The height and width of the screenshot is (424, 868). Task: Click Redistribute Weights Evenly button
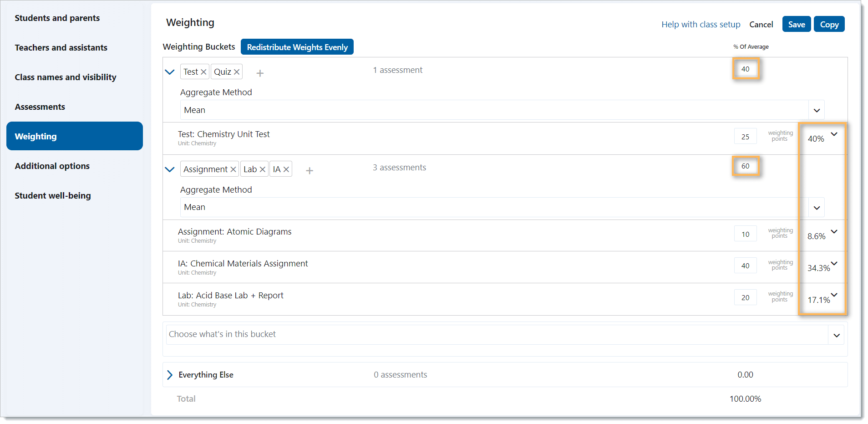tap(297, 47)
